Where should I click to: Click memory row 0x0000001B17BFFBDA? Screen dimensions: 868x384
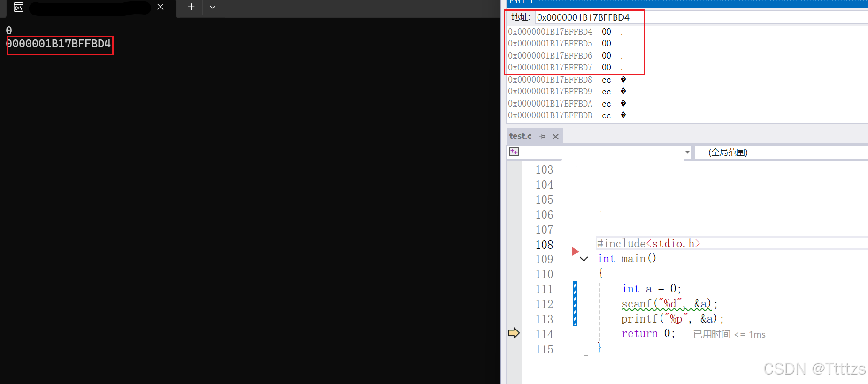tap(567, 104)
